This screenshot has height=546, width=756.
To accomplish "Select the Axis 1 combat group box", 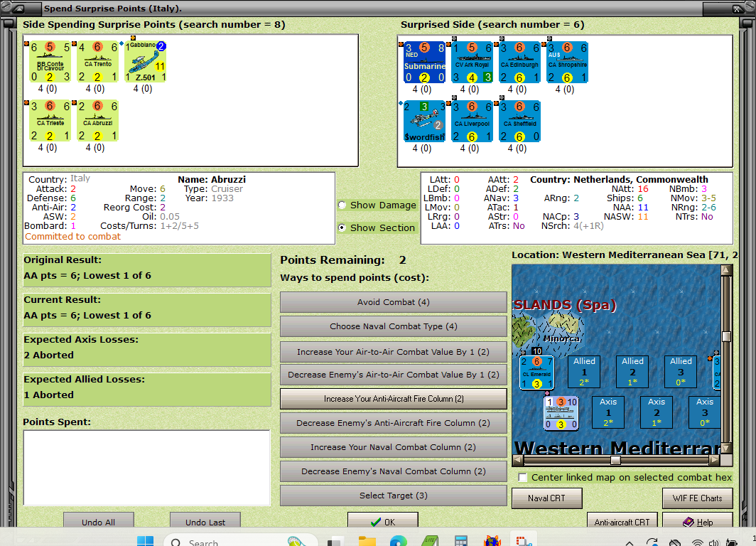I will [607, 411].
